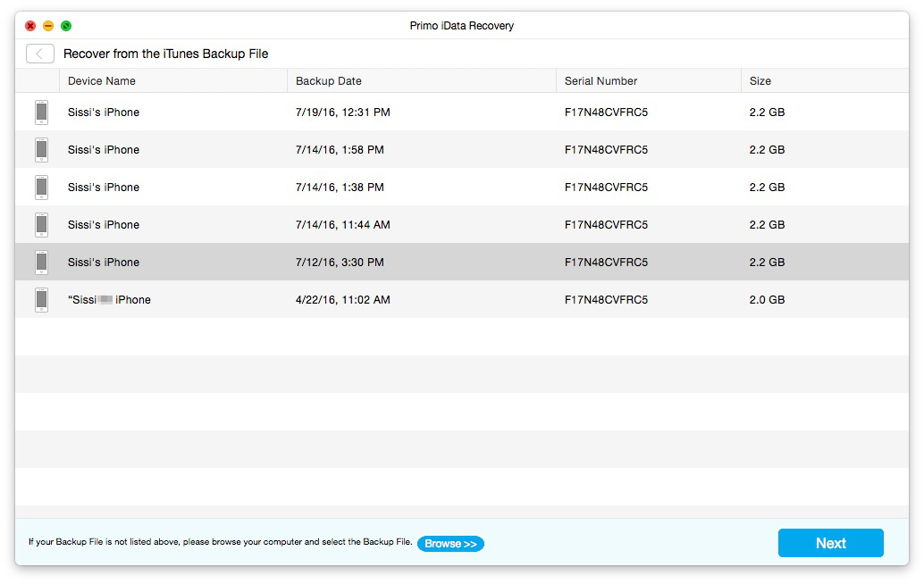Screen dimensions: 924x584
Task: Click iPhone icon of 4/22/16 backup
Action: tap(41, 300)
